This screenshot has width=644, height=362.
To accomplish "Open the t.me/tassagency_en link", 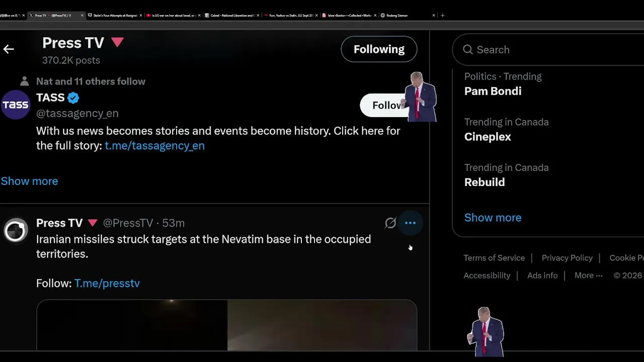I will tap(154, 145).
